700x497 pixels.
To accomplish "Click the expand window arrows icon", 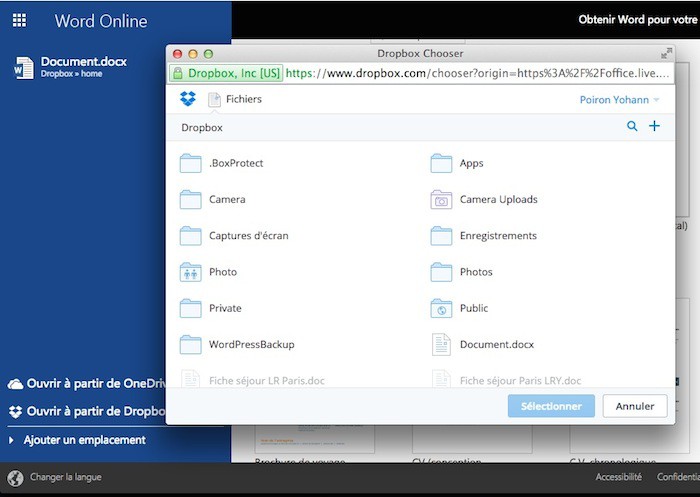I will tap(667, 53).
